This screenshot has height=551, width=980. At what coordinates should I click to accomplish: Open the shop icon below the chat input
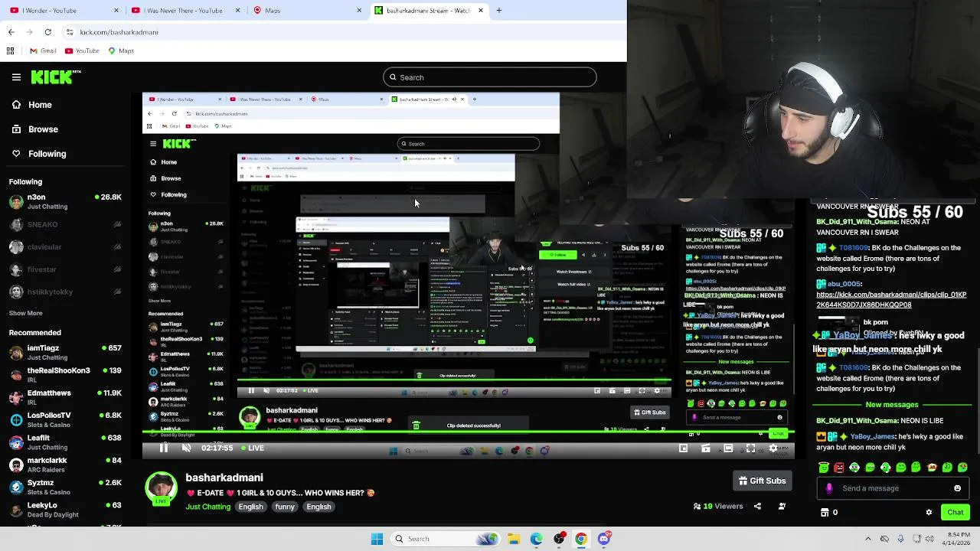[825, 513]
